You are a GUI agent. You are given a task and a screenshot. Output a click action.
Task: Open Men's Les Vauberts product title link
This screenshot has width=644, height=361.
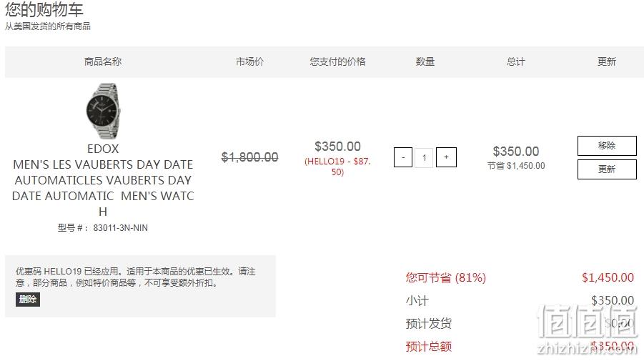click(x=103, y=188)
